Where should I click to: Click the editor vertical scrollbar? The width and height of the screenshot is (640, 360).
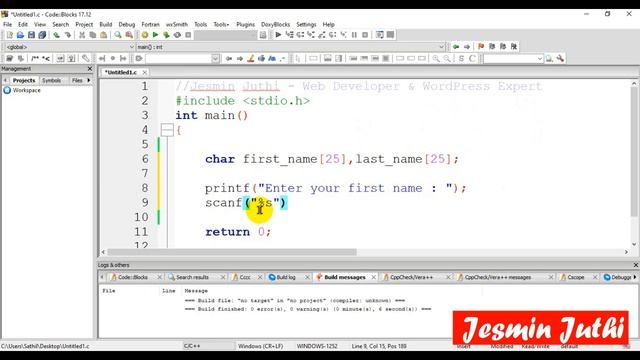[x=634, y=152]
